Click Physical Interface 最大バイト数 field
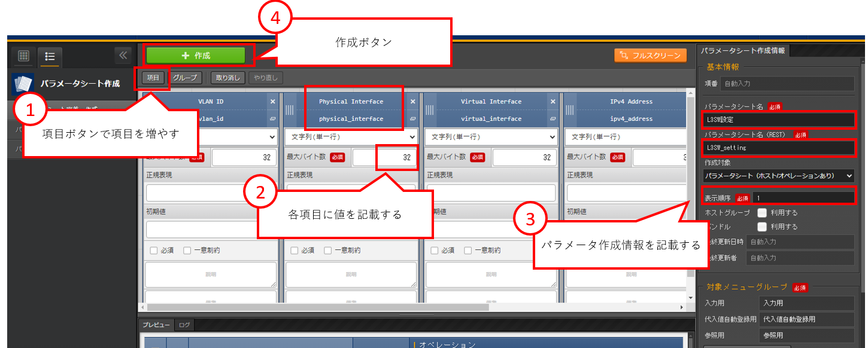 [x=384, y=157]
